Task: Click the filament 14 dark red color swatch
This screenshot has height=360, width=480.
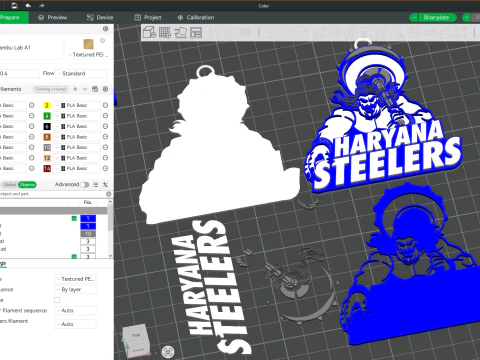Action: 47,168
